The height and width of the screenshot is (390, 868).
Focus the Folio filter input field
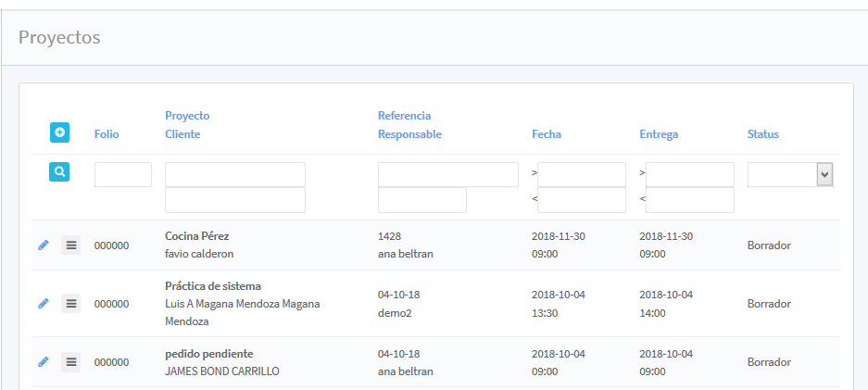(x=123, y=175)
